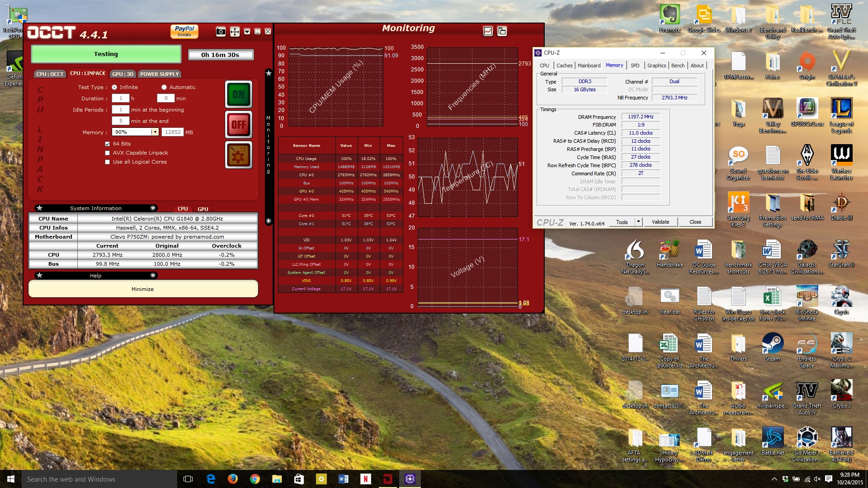This screenshot has width=868, height=488.
Task: Open the CPU-Z Tools dropdown arrow
Action: tap(638, 222)
